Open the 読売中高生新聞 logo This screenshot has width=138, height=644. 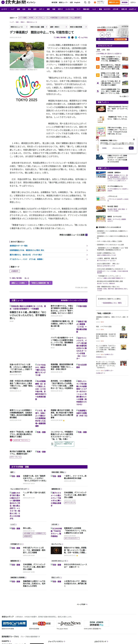point(41,623)
